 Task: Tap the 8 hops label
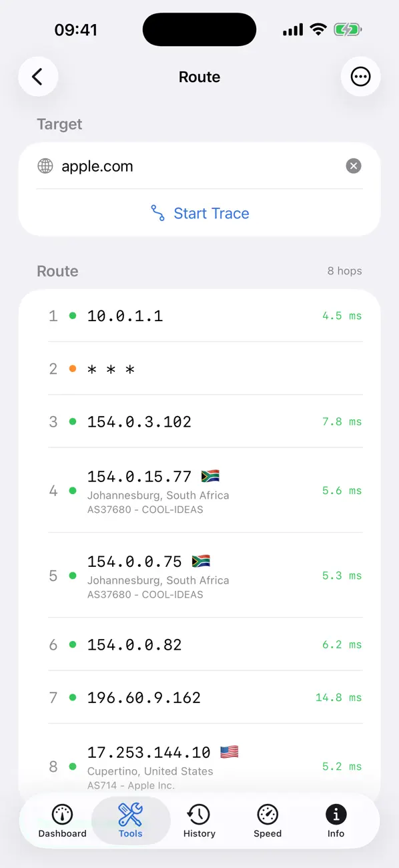click(345, 271)
